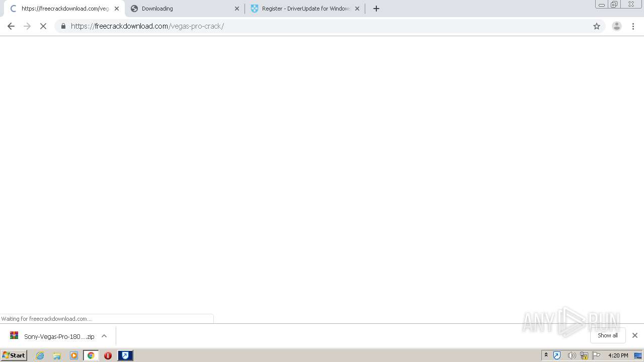Close the downloads bar

coord(635,335)
